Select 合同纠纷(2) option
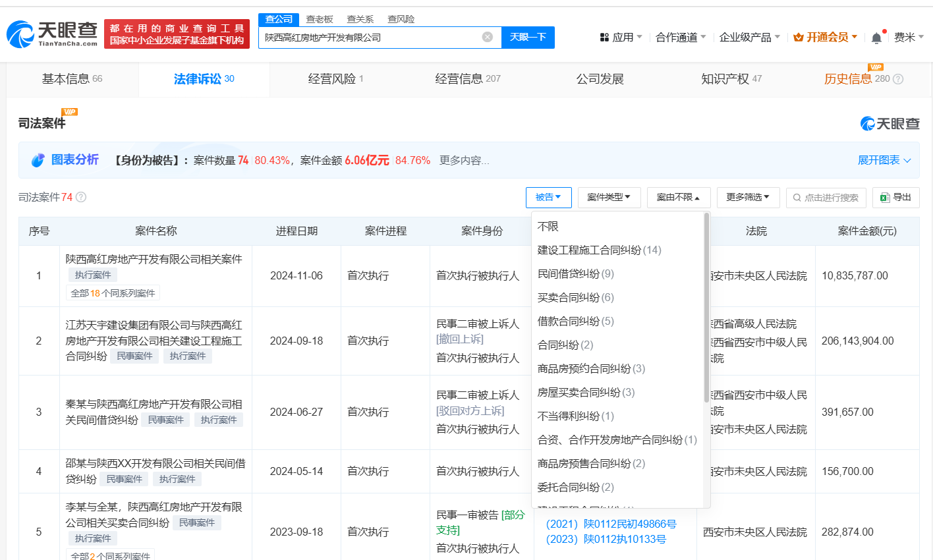 pos(565,345)
